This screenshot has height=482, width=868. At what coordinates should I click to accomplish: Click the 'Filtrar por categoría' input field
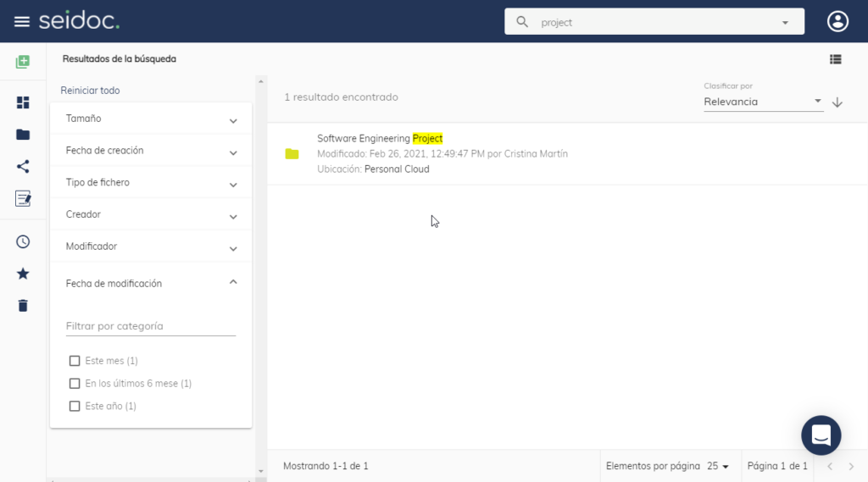click(150, 326)
